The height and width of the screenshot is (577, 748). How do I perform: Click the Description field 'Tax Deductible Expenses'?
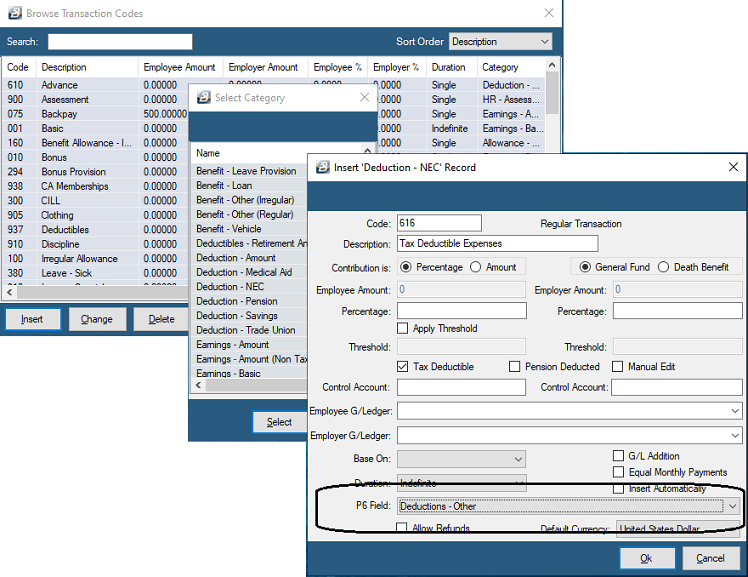497,243
